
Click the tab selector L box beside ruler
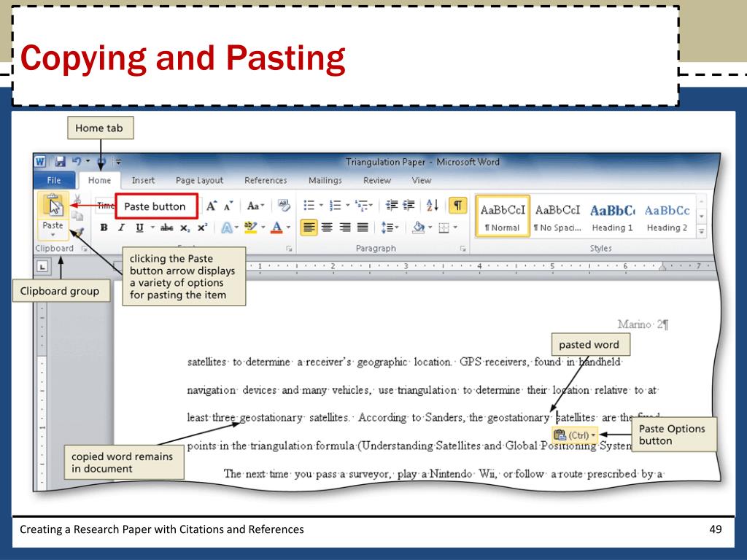click(x=42, y=267)
